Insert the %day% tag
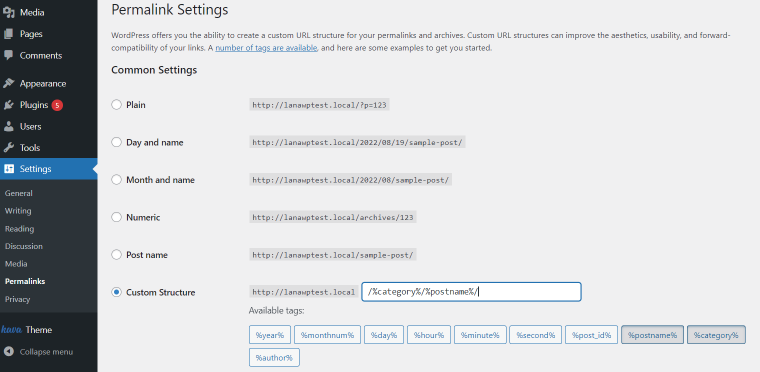 (384, 335)
